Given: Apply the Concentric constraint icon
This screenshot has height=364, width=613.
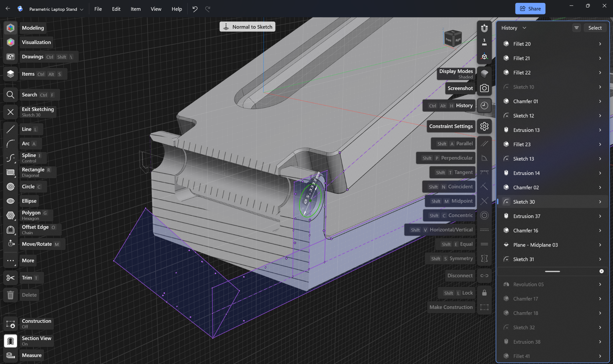Looking at the screenshot, I should pos(484,215).
